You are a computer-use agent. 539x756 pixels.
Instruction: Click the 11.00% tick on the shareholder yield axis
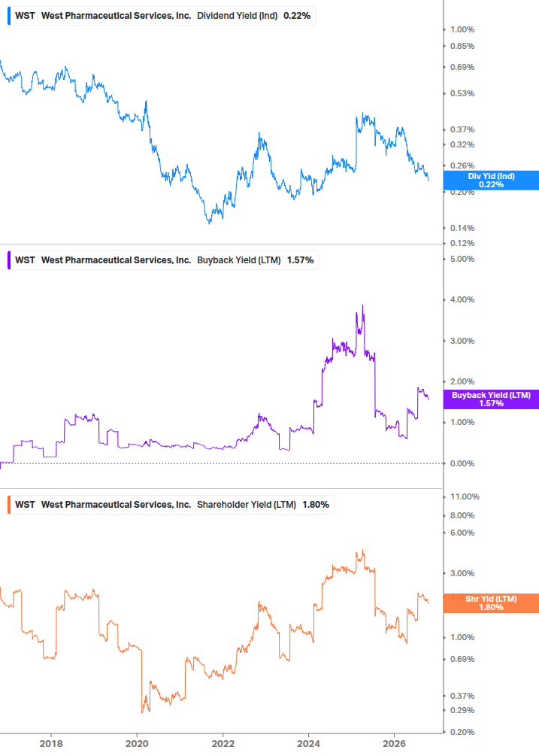click(x=465, y=496)
